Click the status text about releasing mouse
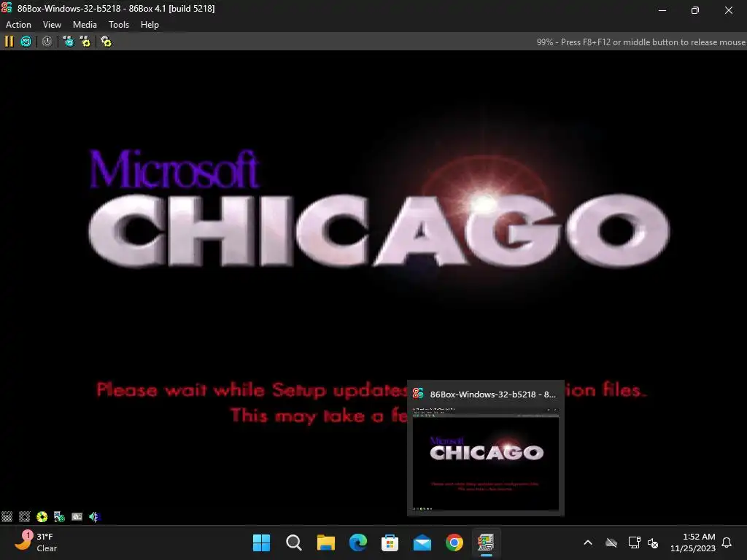Viewport: 747px width, 560px height. [x=640, y=42]
